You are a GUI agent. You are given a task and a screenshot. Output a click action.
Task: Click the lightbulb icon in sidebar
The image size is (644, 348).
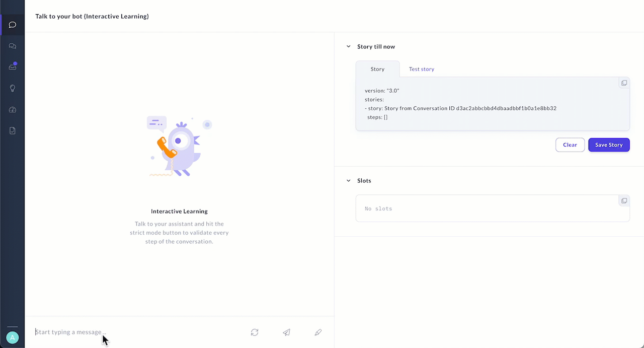13,88
